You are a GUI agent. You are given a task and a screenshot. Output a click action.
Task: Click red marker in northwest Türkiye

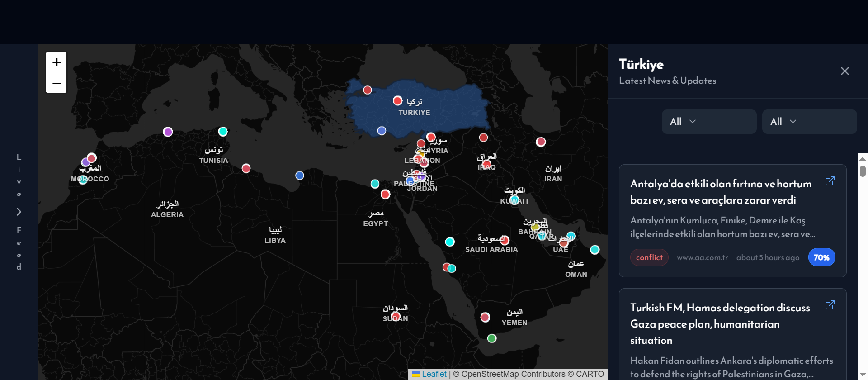368,90
